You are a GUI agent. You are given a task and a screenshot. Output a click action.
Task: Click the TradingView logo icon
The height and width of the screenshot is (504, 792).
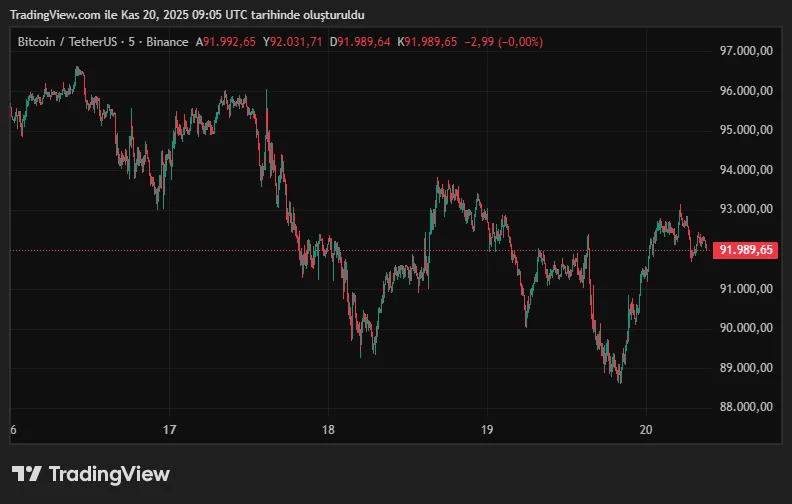[x=26, y=474]
